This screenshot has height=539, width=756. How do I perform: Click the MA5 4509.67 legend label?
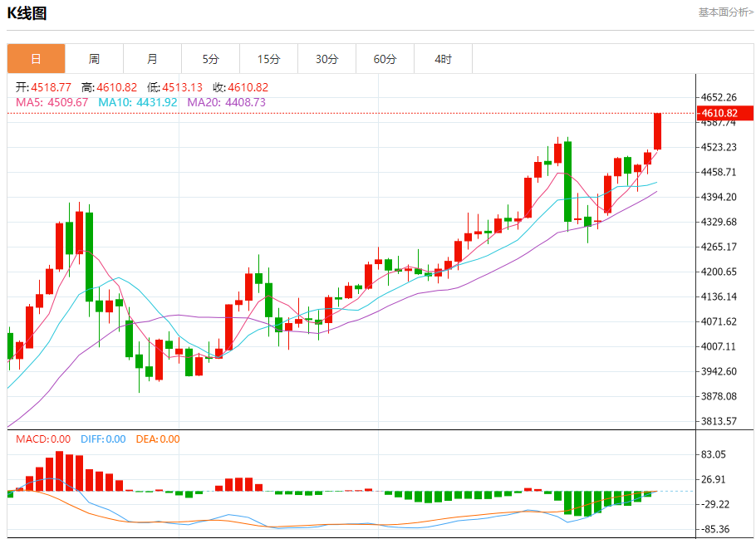point(52,102)
